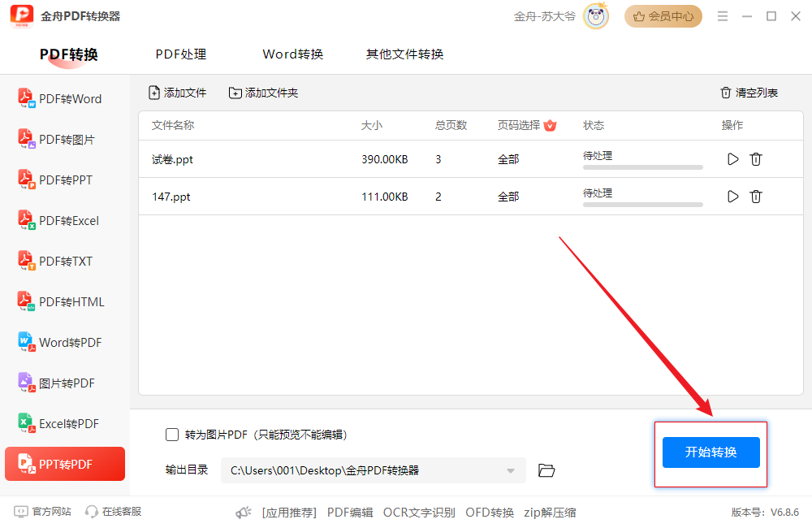Click the 390.00KB size cell

click(x=385, y=159)
